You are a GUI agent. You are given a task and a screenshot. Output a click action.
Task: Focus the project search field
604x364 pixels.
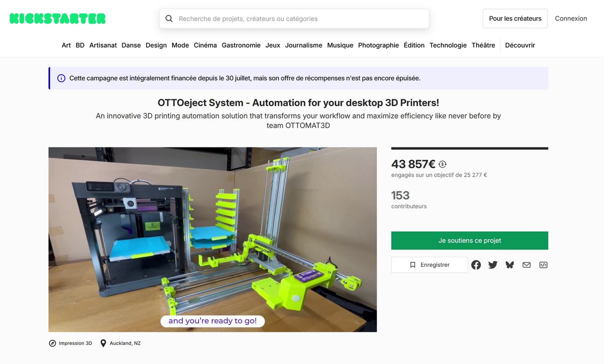pyautogui.click(x=294, y=19)
